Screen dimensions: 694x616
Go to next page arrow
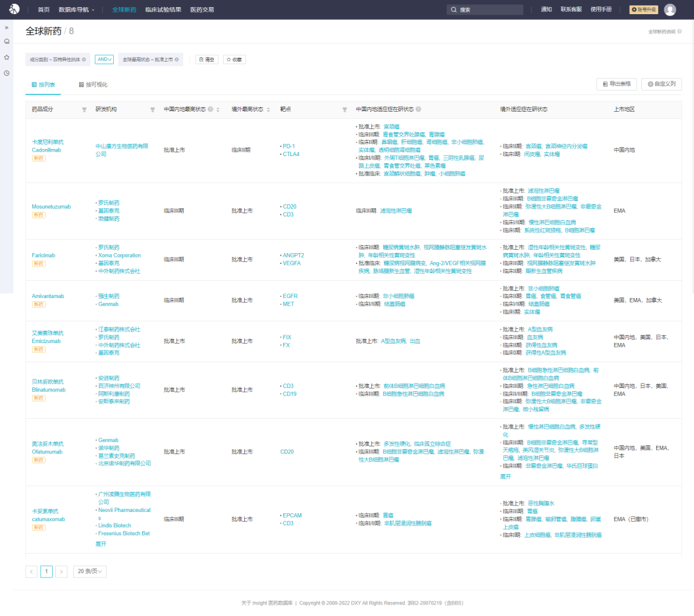(62, 571)
